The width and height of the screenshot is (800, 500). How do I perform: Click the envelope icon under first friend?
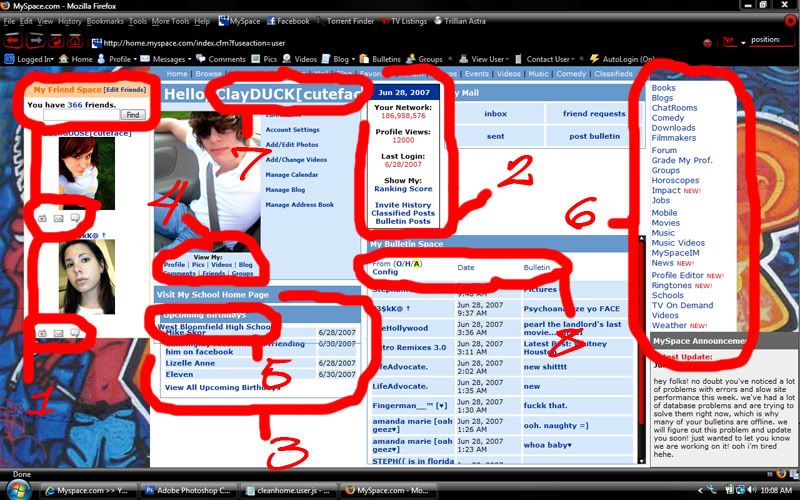tap(59, 218)
